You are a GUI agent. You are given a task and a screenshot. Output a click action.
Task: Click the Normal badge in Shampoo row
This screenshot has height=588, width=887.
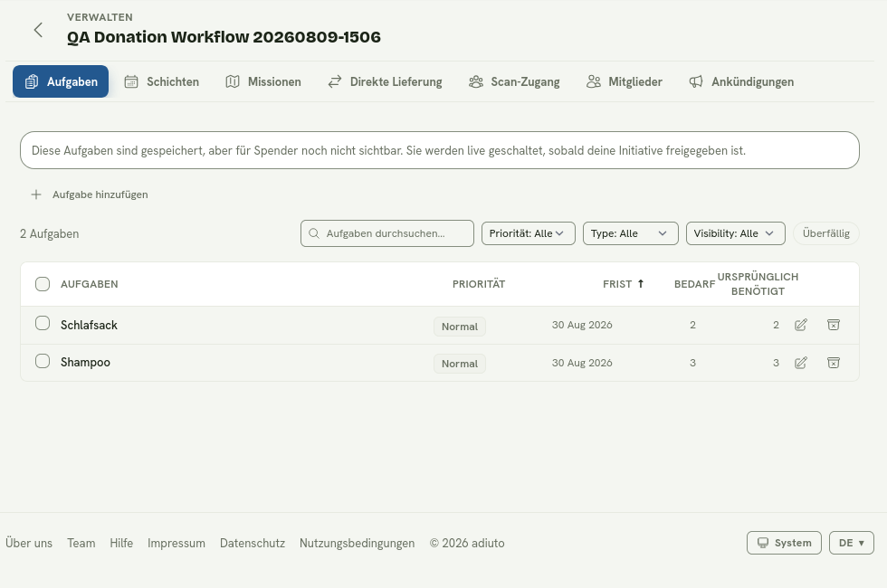[460, 364]
